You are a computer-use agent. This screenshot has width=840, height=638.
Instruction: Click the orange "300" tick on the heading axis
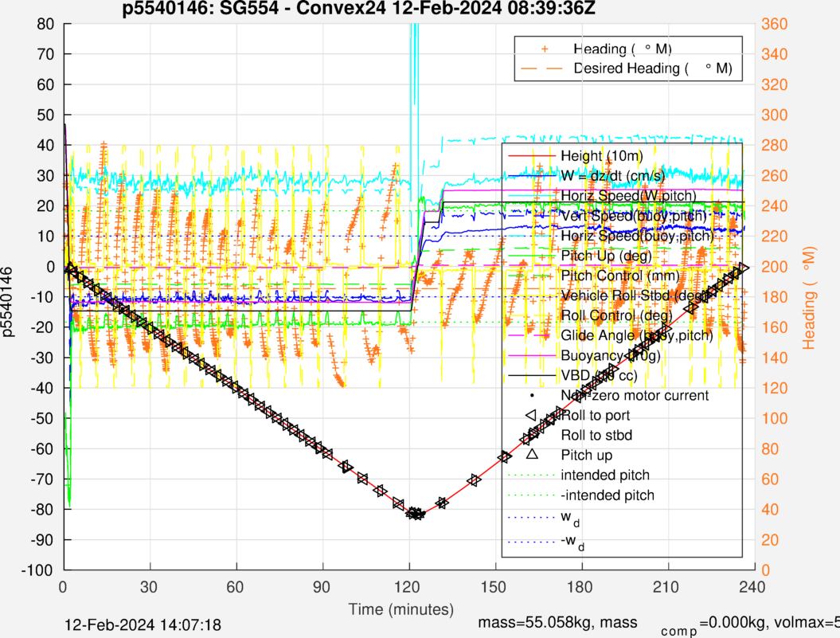pos(775,115)
